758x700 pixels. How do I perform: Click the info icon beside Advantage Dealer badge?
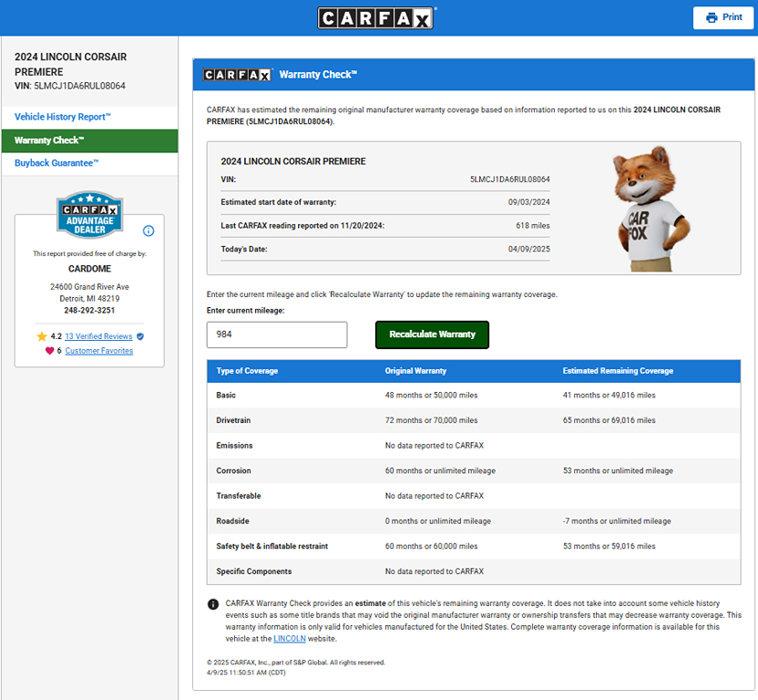click(149, 231)
